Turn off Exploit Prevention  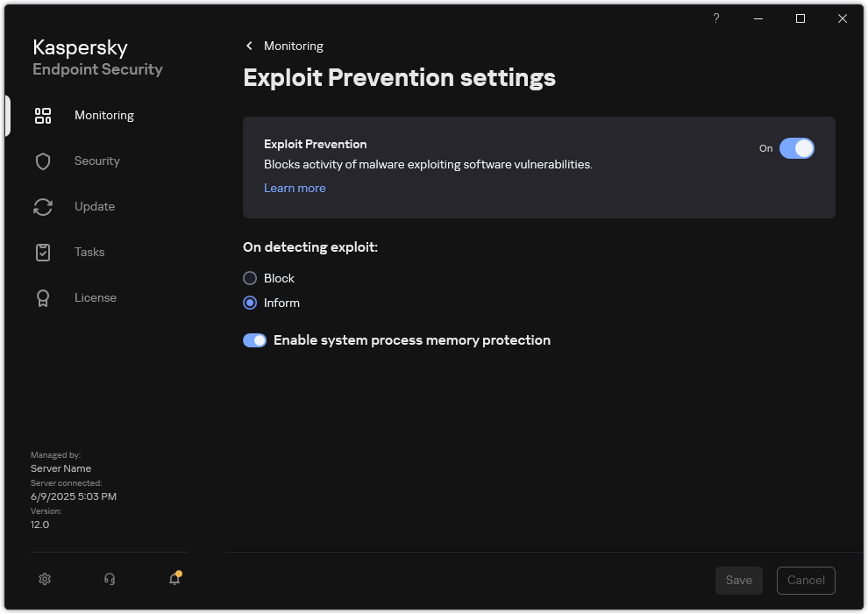click(x=797, y=148)
